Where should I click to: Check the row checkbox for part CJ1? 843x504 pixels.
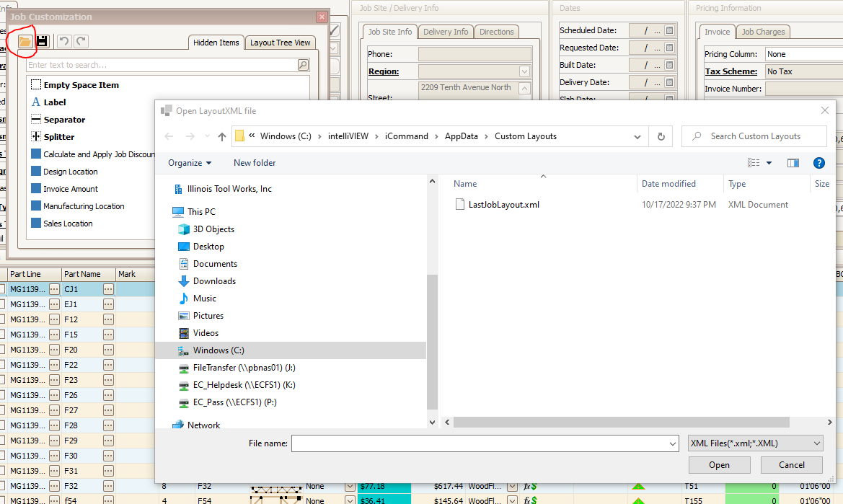[x=2, y=289]
